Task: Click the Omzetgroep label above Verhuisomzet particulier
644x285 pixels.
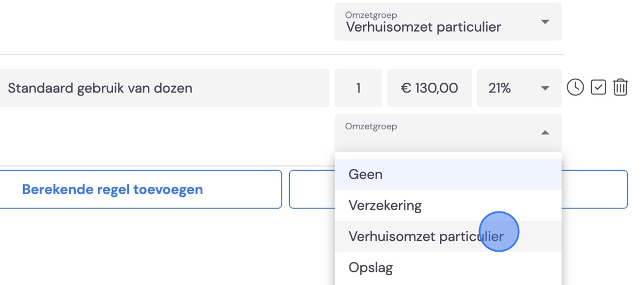Action: tap(371, 15)
